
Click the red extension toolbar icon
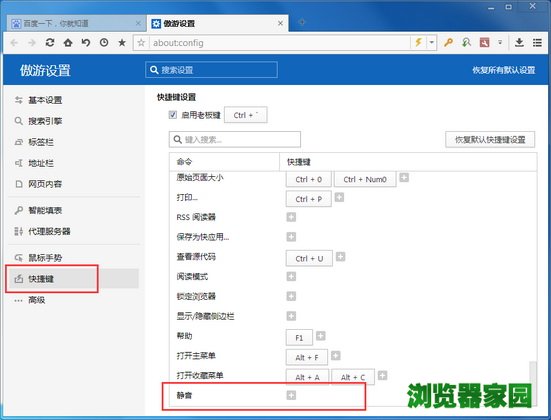tap(485, 43)
